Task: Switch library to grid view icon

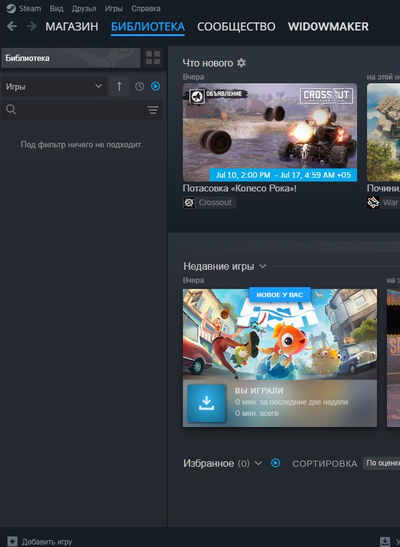Action: coord(153,58)
